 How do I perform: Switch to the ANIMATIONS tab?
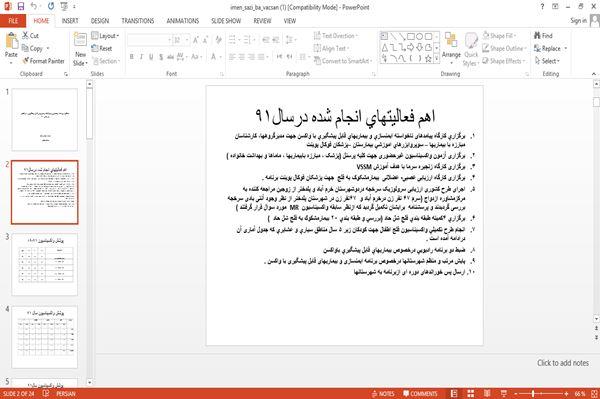coord(183,21)
